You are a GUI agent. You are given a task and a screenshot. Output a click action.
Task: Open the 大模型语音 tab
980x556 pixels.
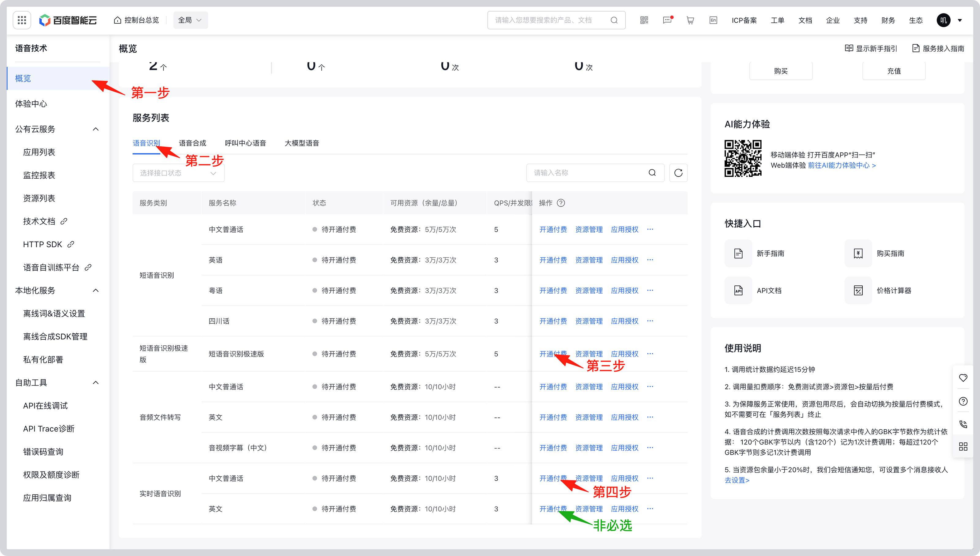(301, 143)
